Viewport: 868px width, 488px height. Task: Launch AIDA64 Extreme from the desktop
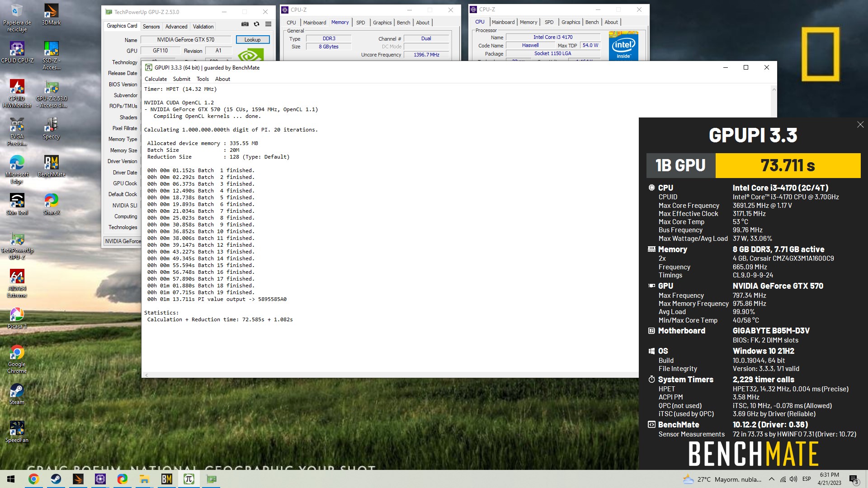(x=17, y=284)
